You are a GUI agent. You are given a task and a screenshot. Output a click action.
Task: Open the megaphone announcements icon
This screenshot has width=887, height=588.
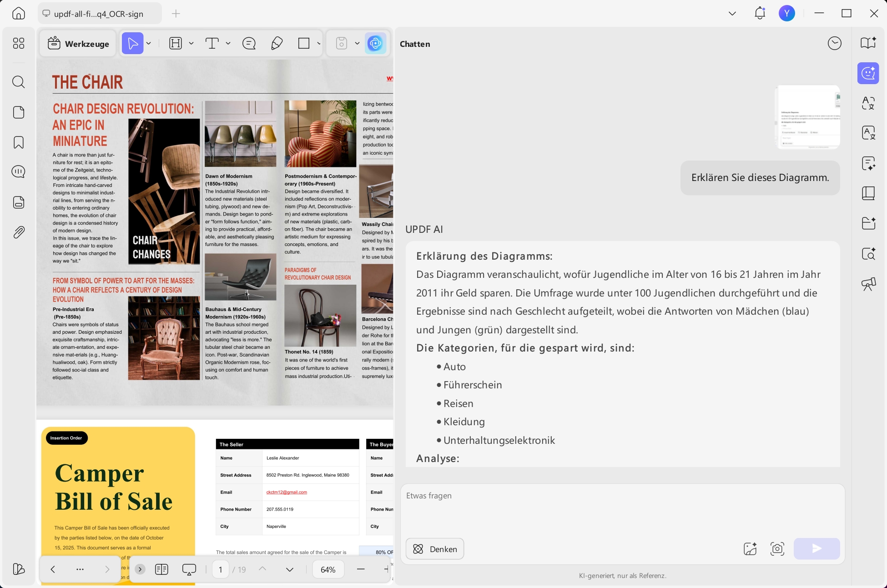[x=868, y=284]
